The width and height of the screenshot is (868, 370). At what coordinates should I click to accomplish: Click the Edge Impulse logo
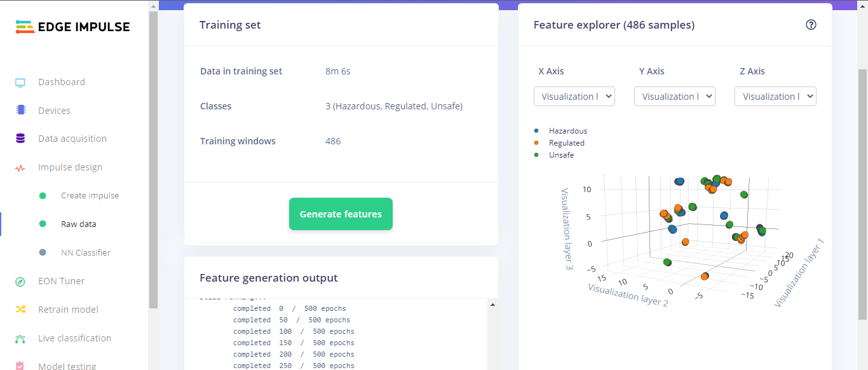(x=72, y=27)
